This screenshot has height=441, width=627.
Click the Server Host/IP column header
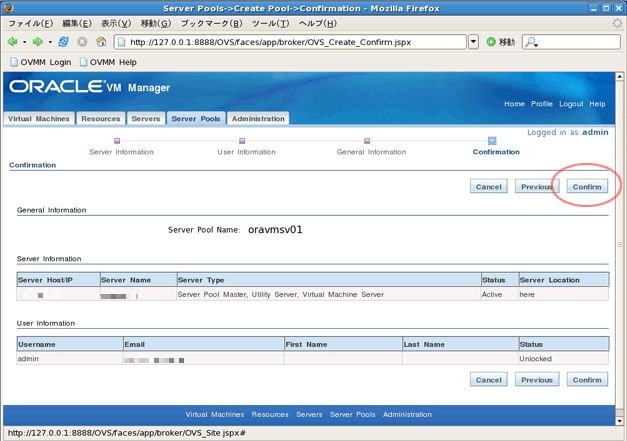coord(58,280)
